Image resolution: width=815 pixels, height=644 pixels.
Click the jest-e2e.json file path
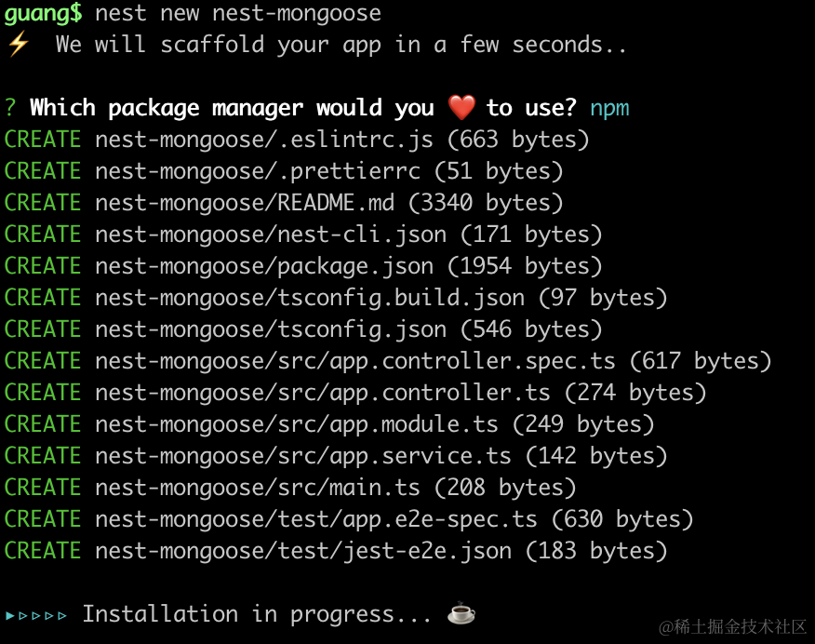(x=303, y=551)
